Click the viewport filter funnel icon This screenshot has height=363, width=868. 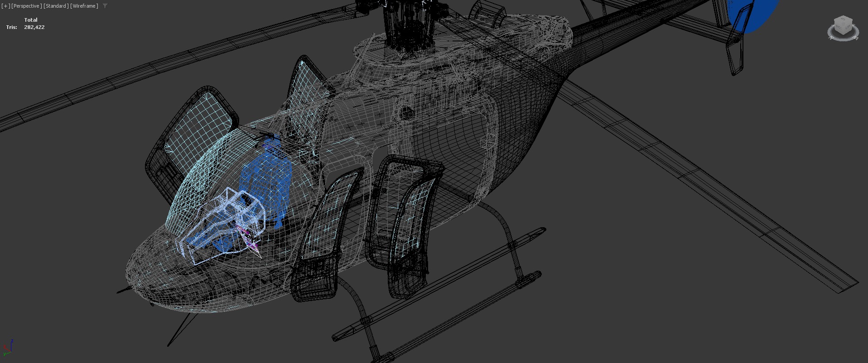(105, 6)
